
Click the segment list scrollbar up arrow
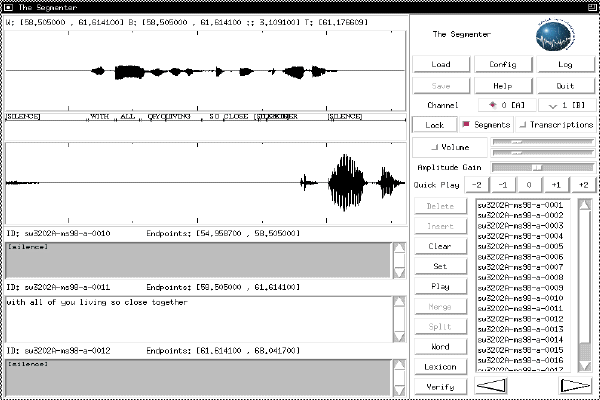tap(585, 205)
